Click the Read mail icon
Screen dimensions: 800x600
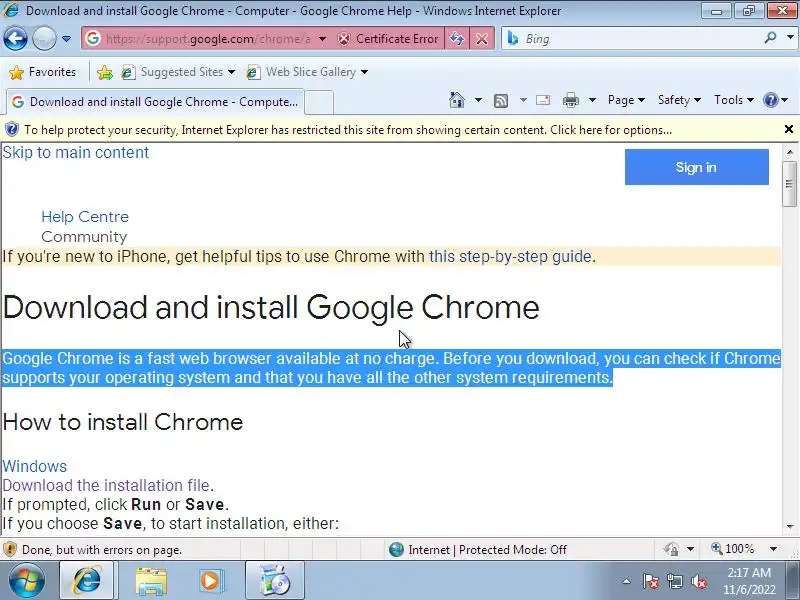tap(543, 100)
